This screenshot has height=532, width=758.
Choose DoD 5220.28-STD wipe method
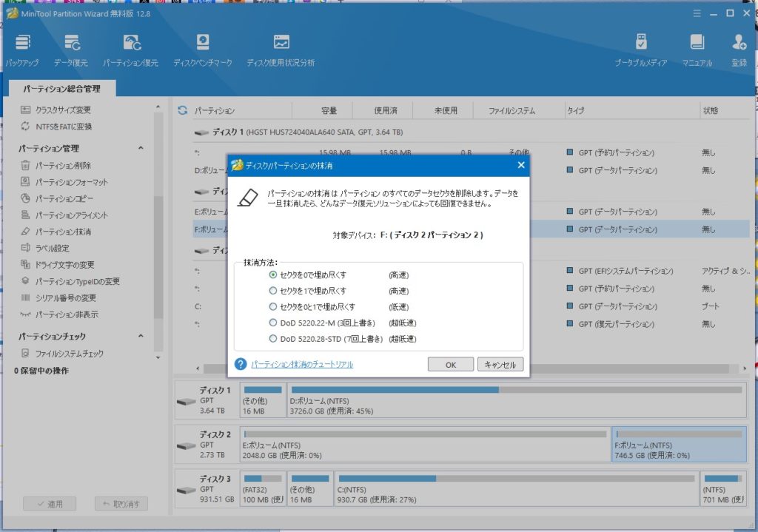273,339
